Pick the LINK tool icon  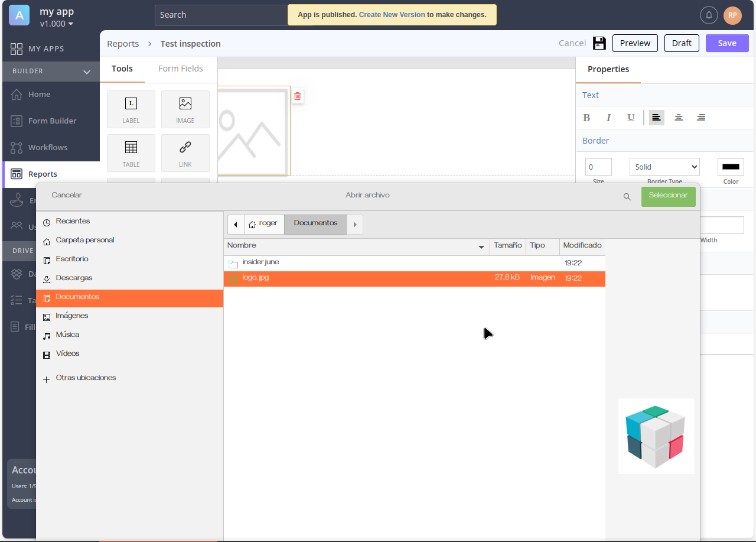(x=185, y=148)
